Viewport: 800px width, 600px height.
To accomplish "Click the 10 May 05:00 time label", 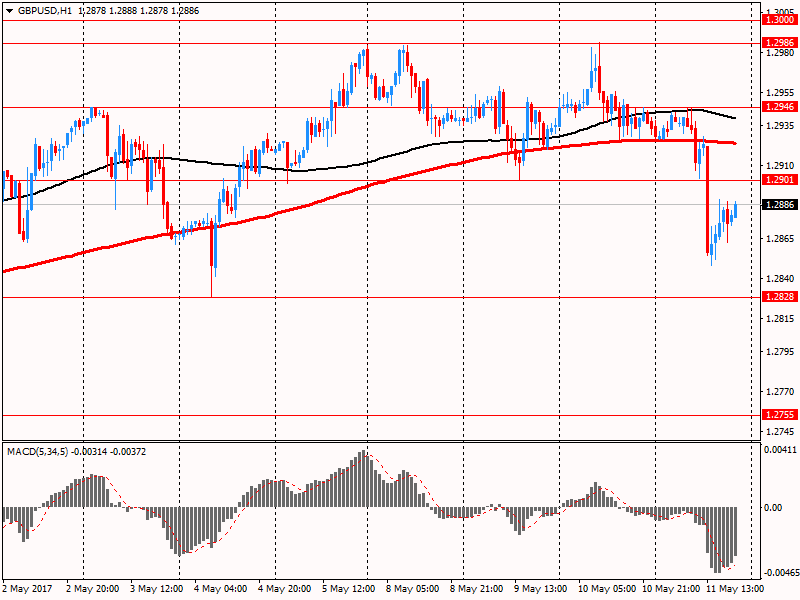I will tap(607, 589).
